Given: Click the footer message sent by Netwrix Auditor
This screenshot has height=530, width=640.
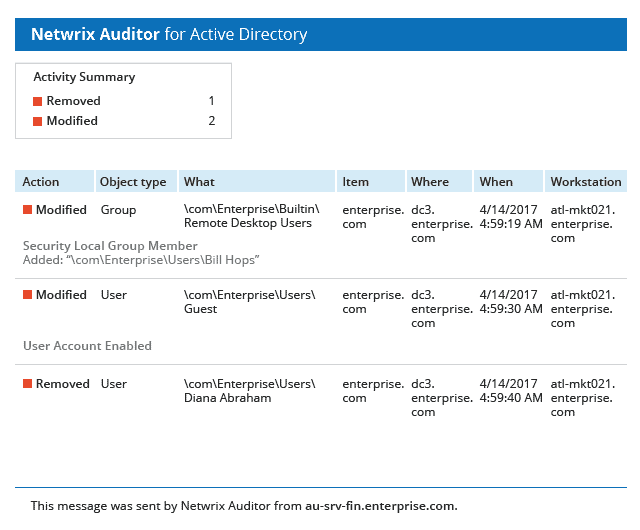Looking at the screenshot, I should tap(244, 506).
